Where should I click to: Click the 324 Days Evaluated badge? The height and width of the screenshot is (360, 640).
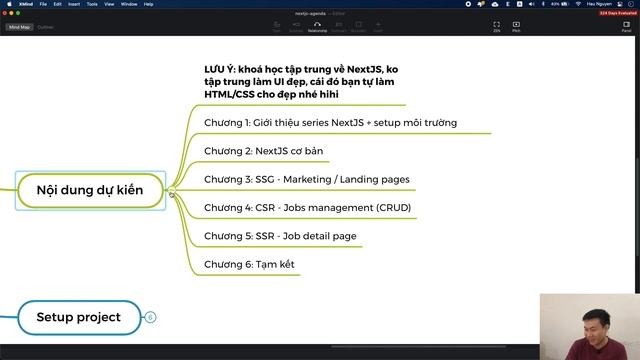pyautogui.click(x=618, y=13)
